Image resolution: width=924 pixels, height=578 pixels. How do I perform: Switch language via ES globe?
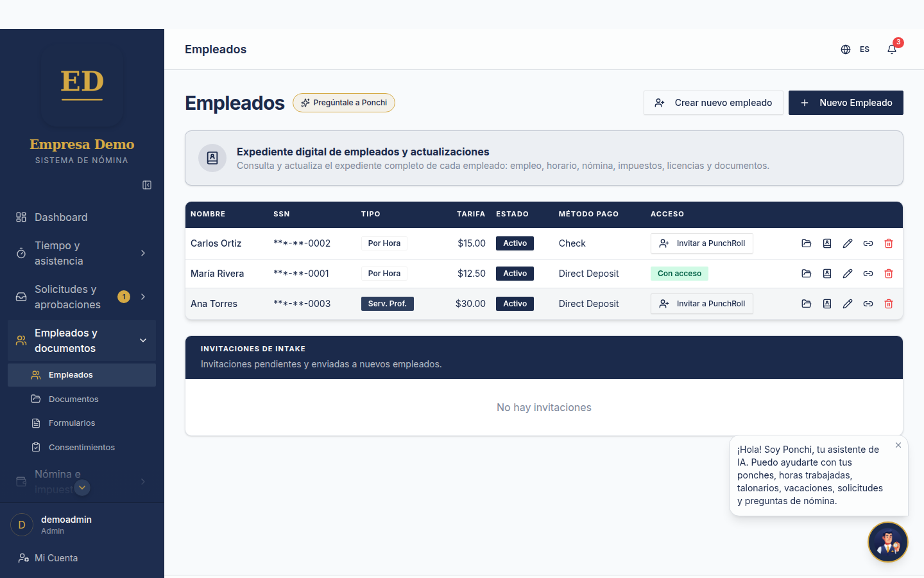click(855, 49)
